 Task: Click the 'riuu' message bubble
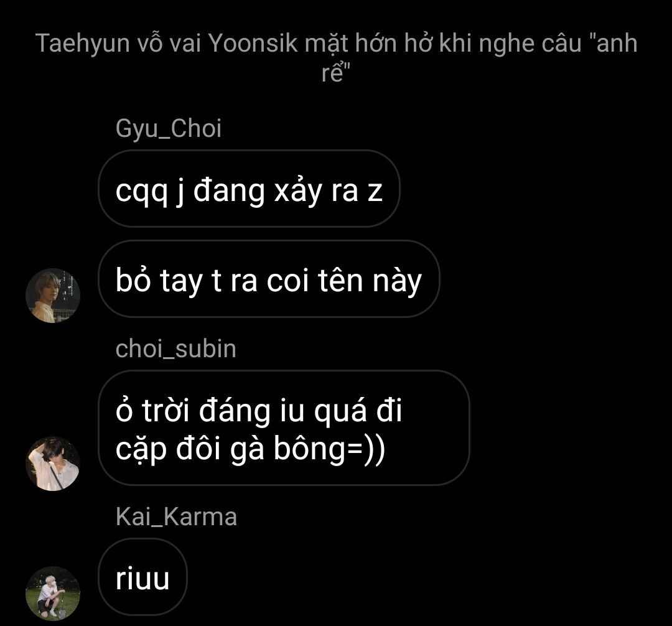click(142, 577)
